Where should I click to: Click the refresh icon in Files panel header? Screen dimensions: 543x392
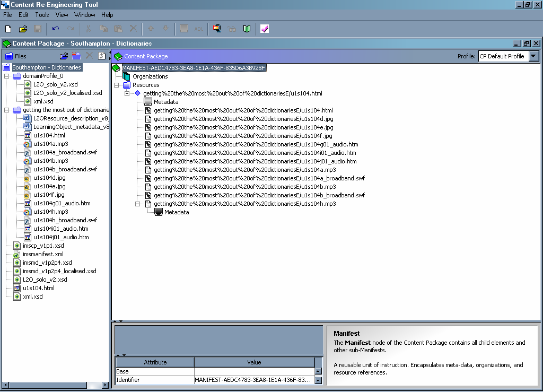102,56
